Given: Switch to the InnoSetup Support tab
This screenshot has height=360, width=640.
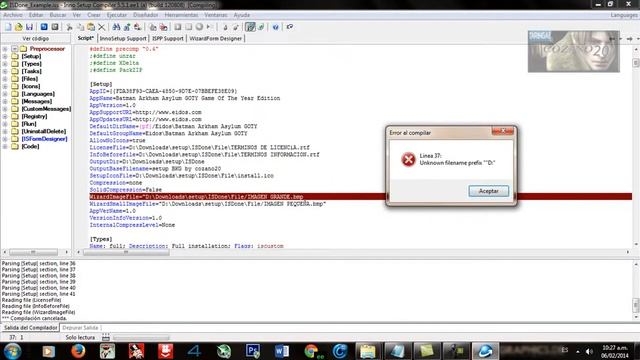Looking at the screenshot, I should pos(123,38).
